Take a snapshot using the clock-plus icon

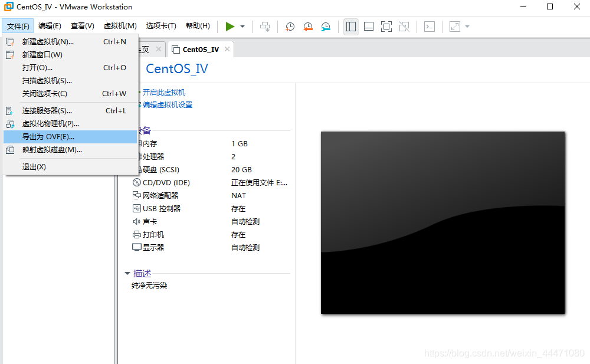290,27
